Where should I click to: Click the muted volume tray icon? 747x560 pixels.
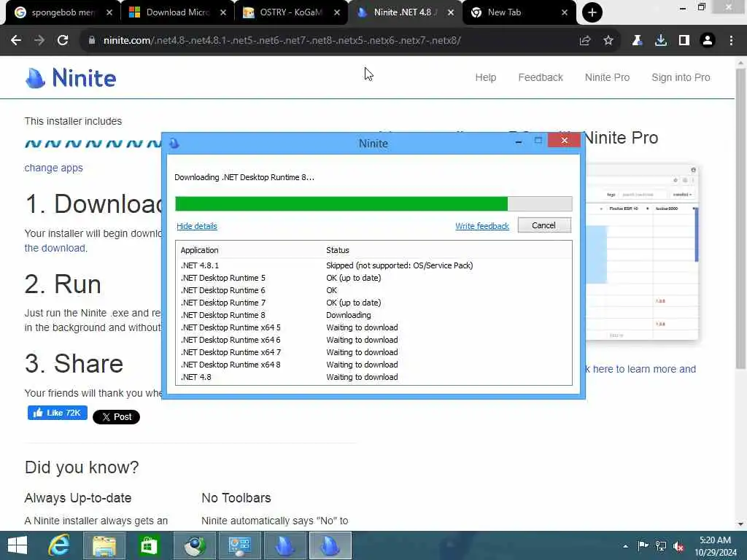click(x=678, y=546)
